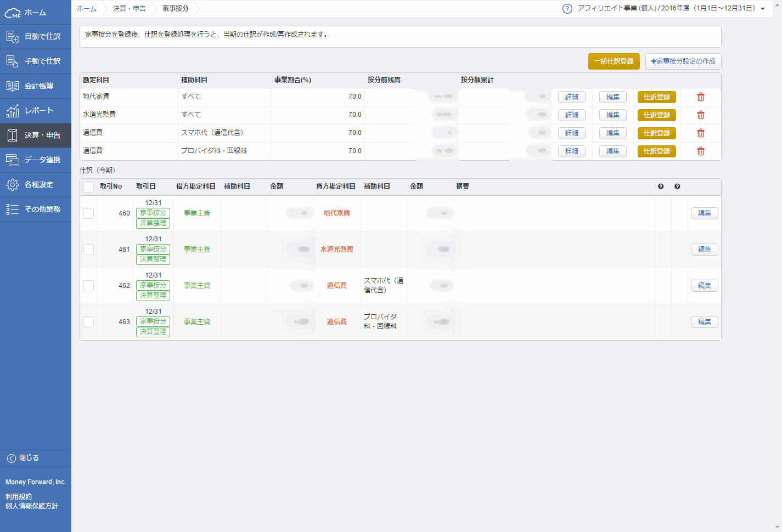Check the box for transaction 460
Viewport: 782px width, 532px height.
[88, 213]
